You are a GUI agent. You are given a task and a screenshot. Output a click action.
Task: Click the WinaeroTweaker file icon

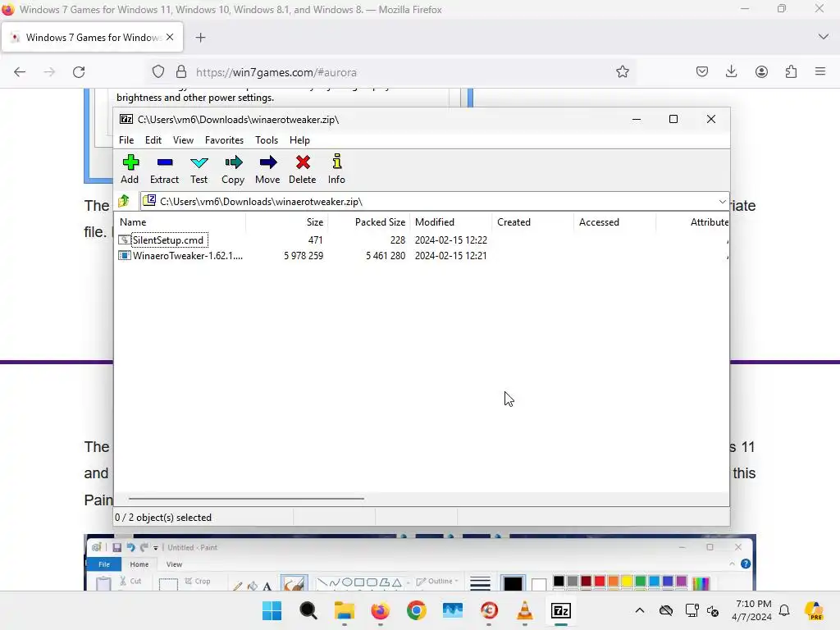pos(125,256)
